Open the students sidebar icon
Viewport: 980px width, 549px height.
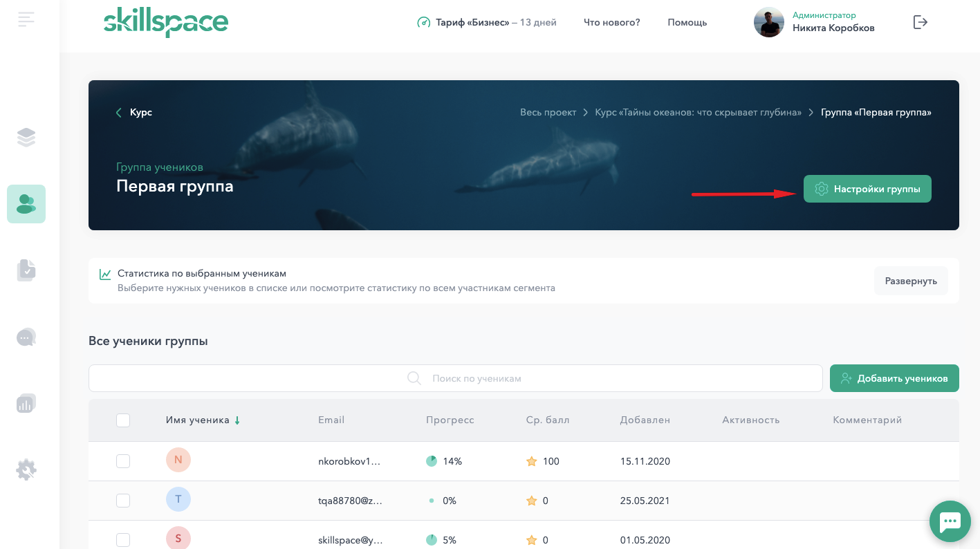pos(26,204)
